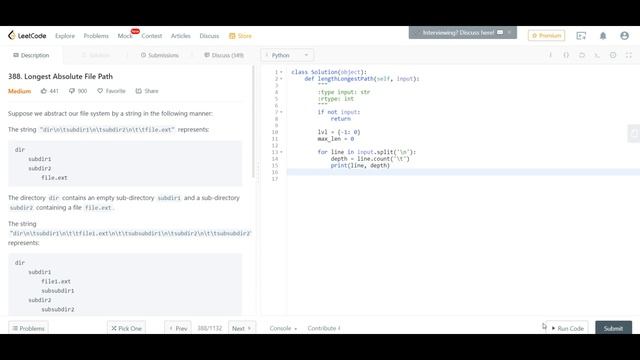Screen dimensions: 640x360
Task: Click the Share button
Action: pyautogui.click(x=147, y=91)
